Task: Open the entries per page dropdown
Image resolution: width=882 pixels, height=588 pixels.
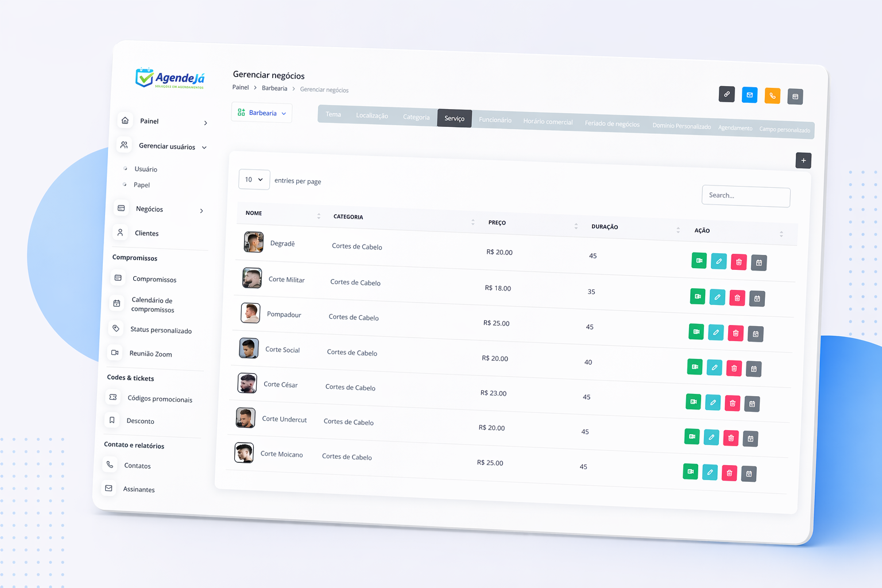Action: point(254,180)
